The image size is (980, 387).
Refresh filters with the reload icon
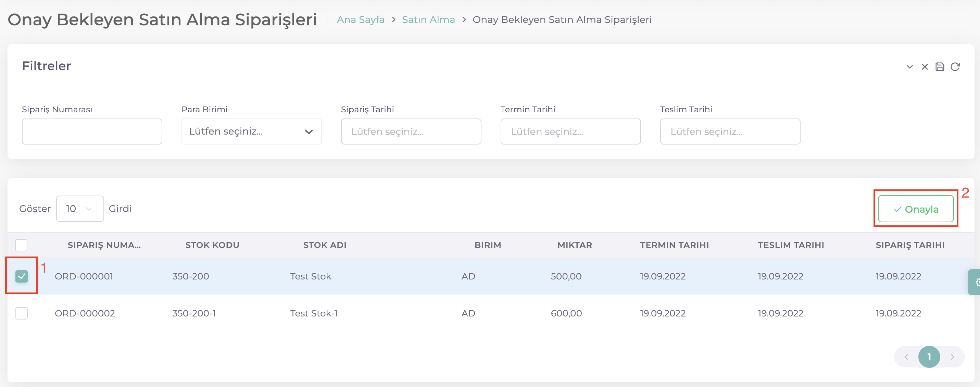click(x=955, y=67)
